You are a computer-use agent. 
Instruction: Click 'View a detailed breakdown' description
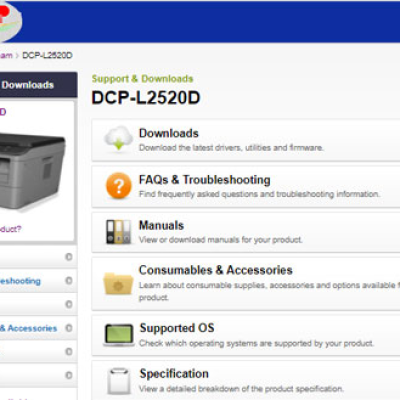[241, 389]
